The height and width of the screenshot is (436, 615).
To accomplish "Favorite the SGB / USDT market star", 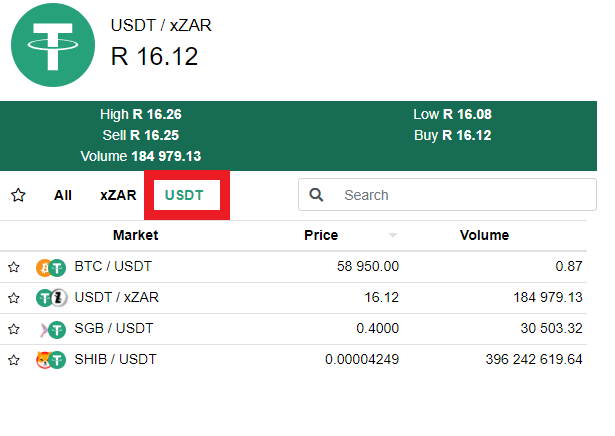I will coord(14,329).
